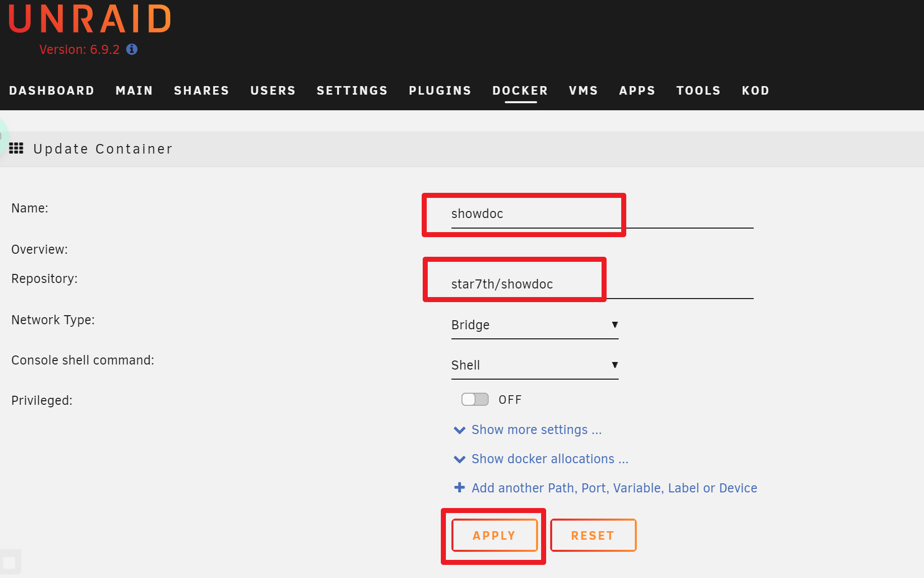Open the Console shell command dropdown

coord(535,366)
